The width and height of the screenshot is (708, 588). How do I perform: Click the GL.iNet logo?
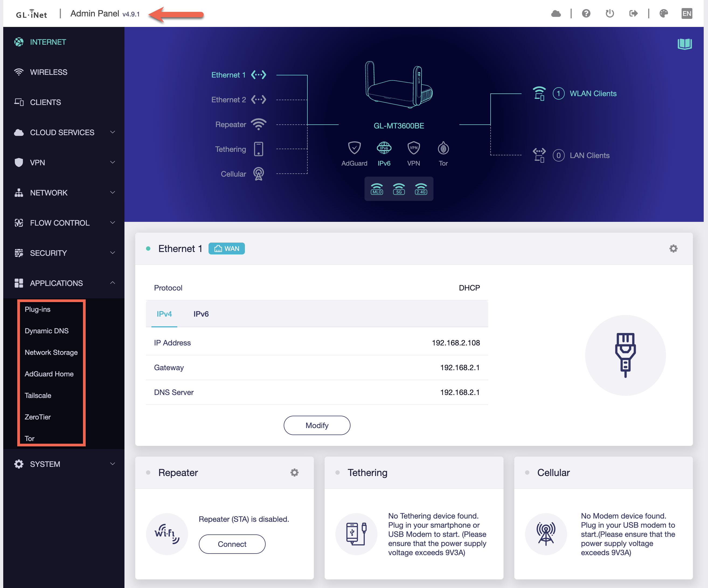point(31,14)
